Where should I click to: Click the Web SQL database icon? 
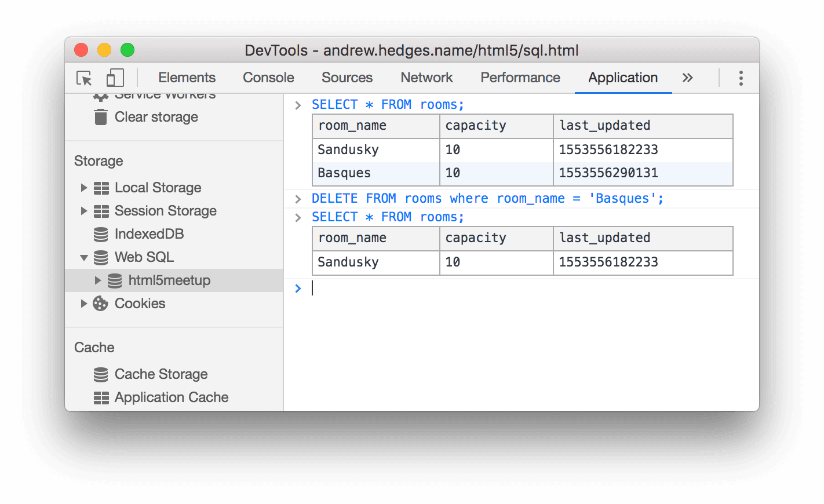click(100, 257)
